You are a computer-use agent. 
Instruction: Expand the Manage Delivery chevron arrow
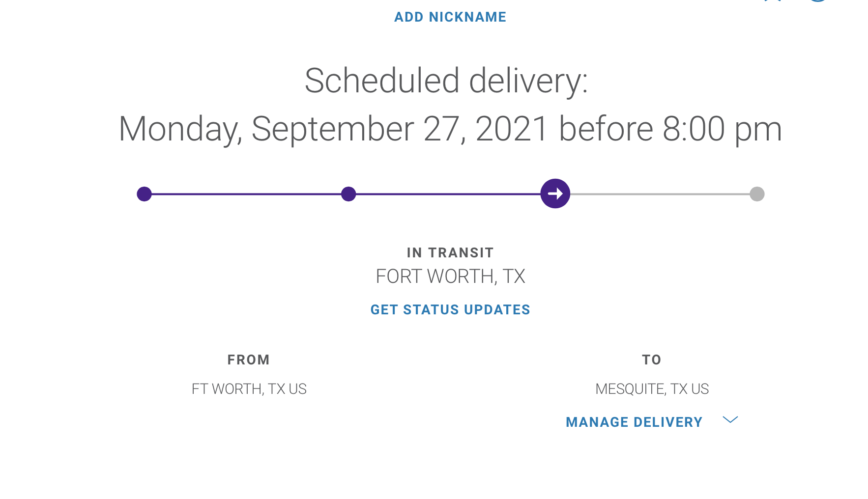pos(730,419)
